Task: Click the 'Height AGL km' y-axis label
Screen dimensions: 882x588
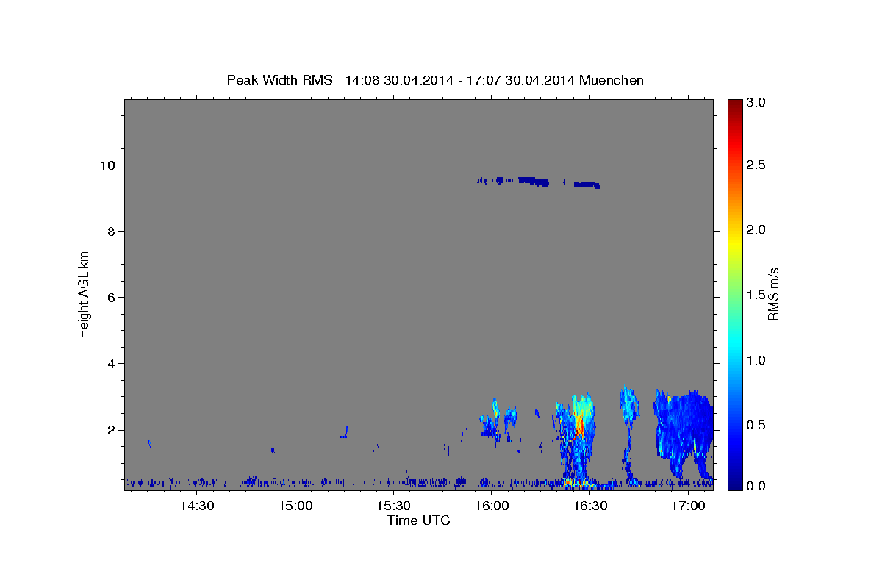Action: [84, 294]
